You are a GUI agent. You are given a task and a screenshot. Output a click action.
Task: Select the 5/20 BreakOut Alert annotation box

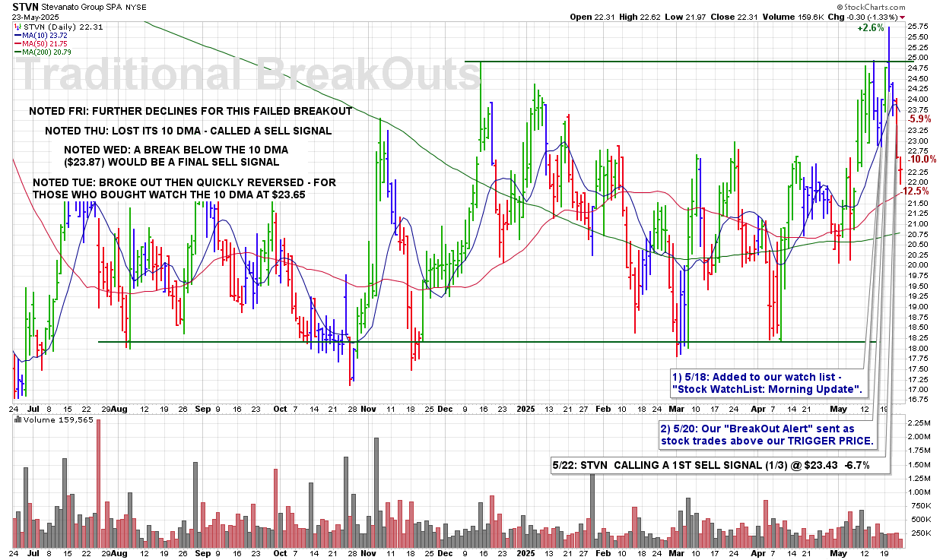(x=769, y=435)
